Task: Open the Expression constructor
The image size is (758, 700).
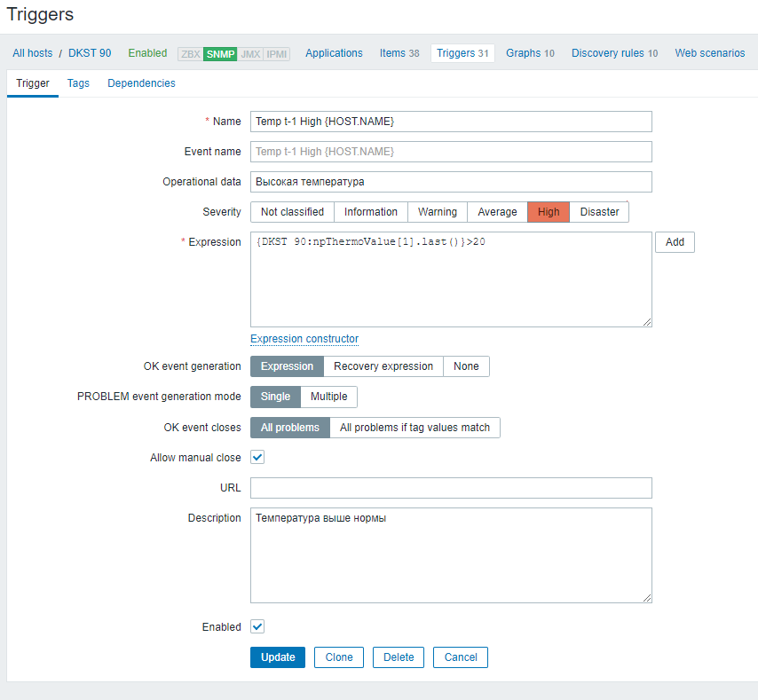Action: pos(304,339)
